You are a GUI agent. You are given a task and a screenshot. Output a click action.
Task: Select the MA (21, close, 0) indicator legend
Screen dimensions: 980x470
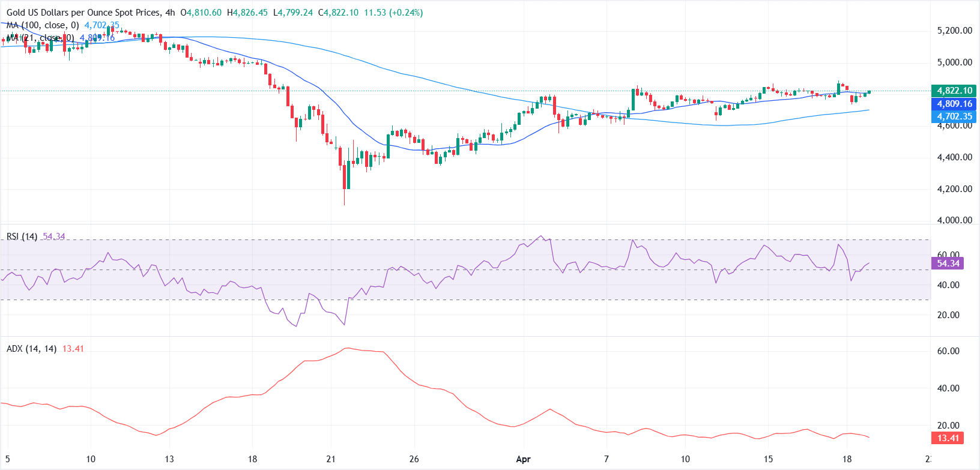coord(41,38)
